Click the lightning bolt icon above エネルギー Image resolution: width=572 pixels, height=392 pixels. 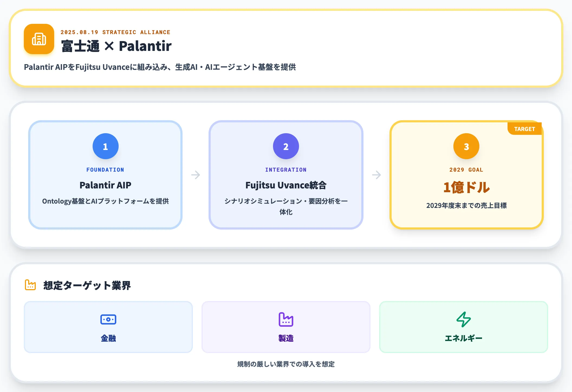(x=464, y=319)
